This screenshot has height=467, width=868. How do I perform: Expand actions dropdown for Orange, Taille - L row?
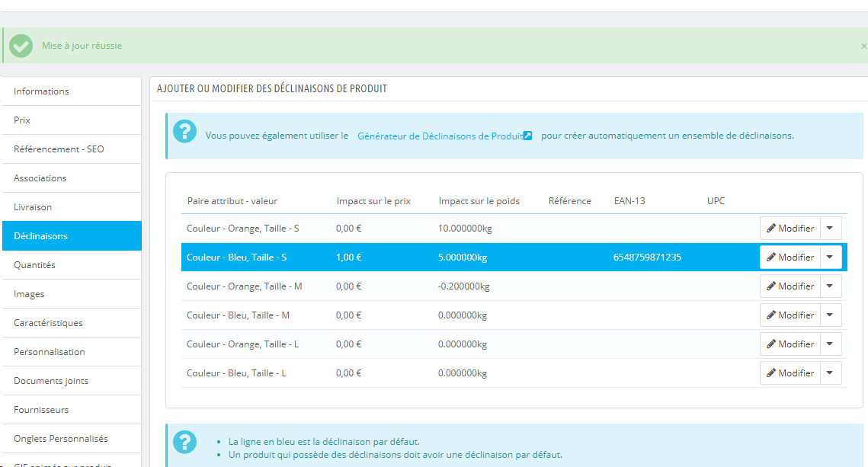830,344
